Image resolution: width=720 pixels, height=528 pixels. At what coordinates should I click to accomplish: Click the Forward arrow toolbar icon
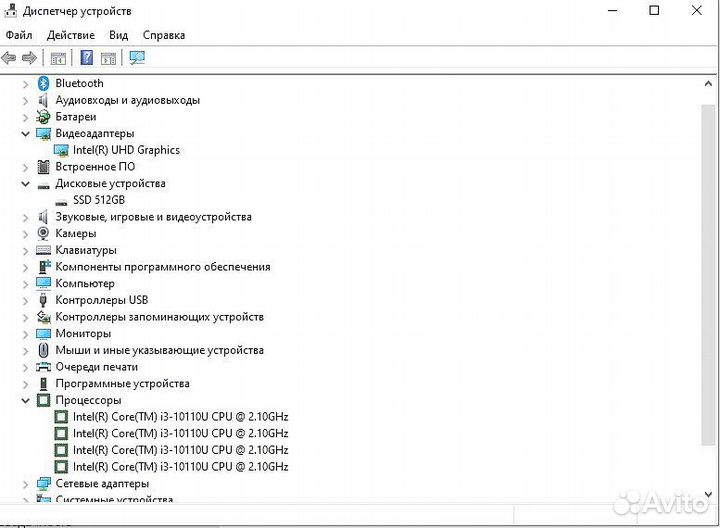[29, 58]
